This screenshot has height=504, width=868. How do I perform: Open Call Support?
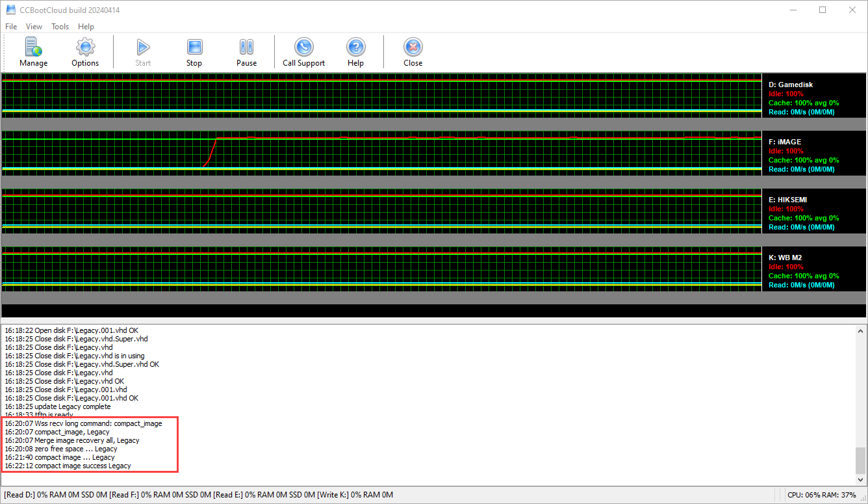point(303,51)
